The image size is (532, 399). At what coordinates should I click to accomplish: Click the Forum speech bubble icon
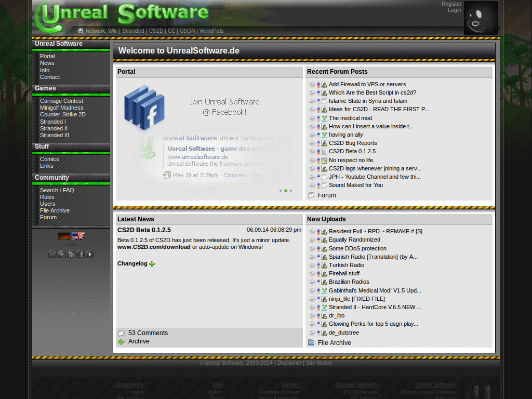(313, 195)
